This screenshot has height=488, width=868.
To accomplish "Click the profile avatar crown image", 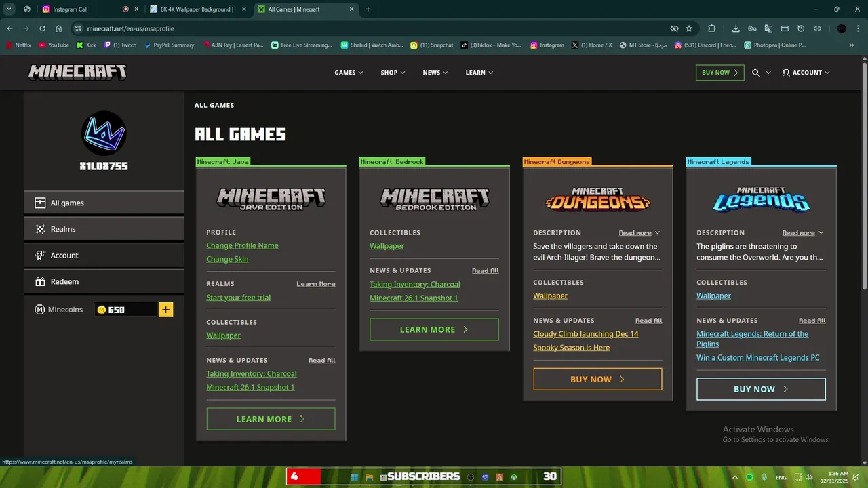I will [104, 133].
